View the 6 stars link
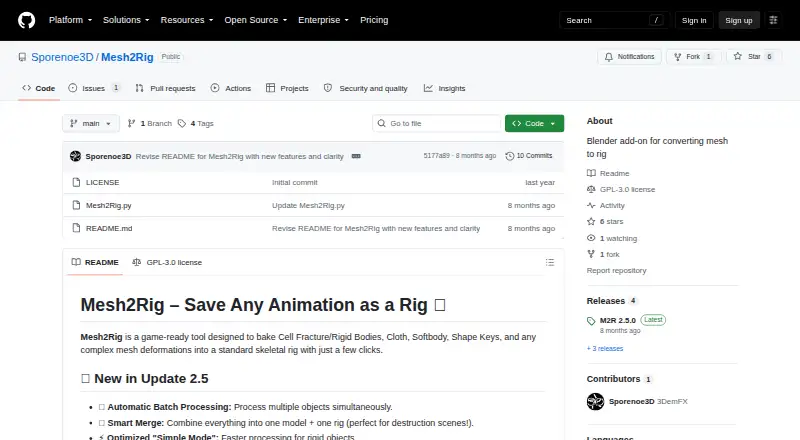Image resolution: width=800 pixels, height=440 pixels. click(x=605, y=222)
